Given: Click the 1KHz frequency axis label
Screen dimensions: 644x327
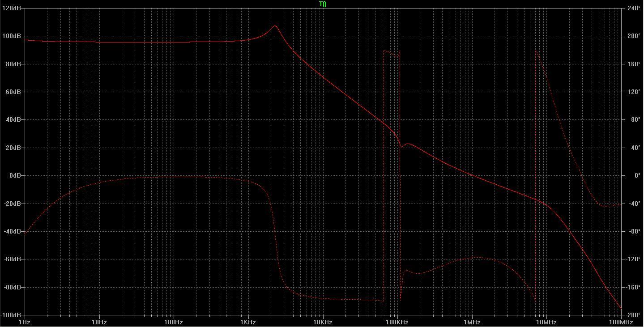Looking at the screenshot, I should point(248,322).
